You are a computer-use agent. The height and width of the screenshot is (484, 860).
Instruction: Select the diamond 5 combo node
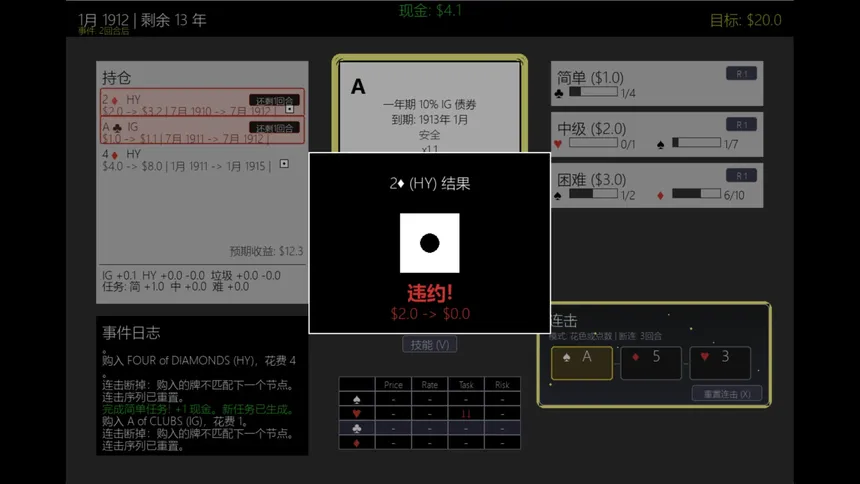tap(650, 363)
